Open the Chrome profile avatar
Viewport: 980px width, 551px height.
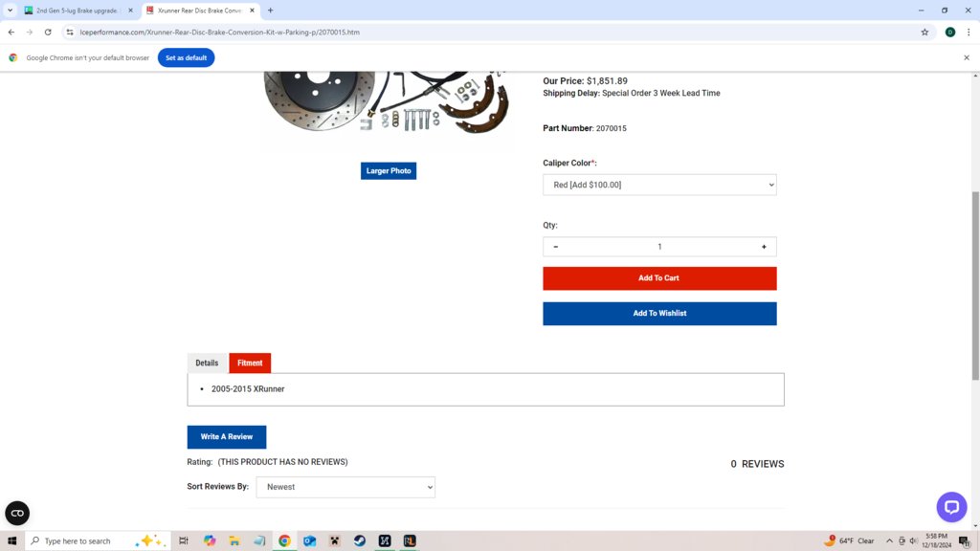pyautogui.click(x=950, y=32)
